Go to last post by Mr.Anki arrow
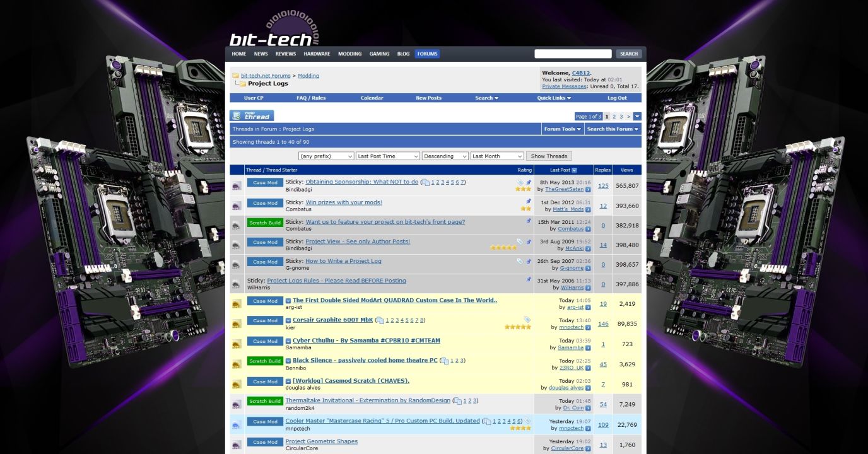This screenshot has height=454, width=868. pos(588,248)
